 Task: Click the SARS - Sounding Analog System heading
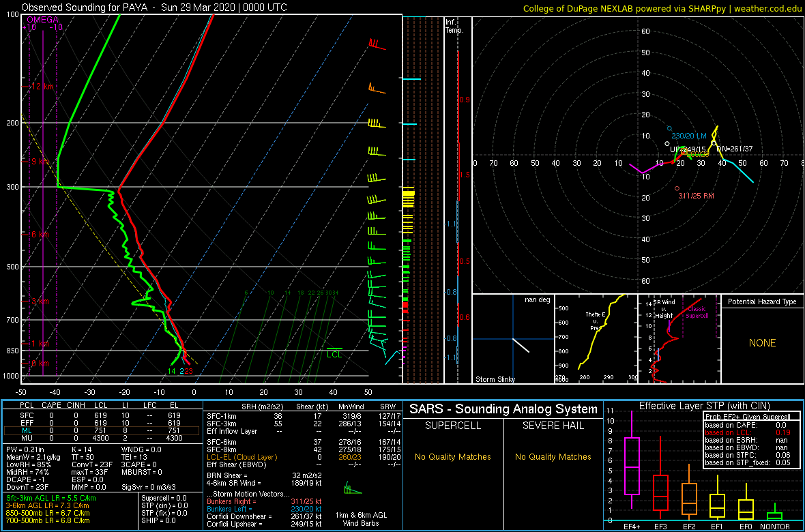coord(503,409)
